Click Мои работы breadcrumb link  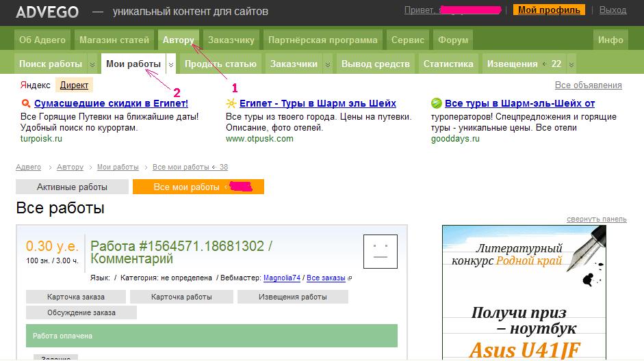[x=118, y=167]
